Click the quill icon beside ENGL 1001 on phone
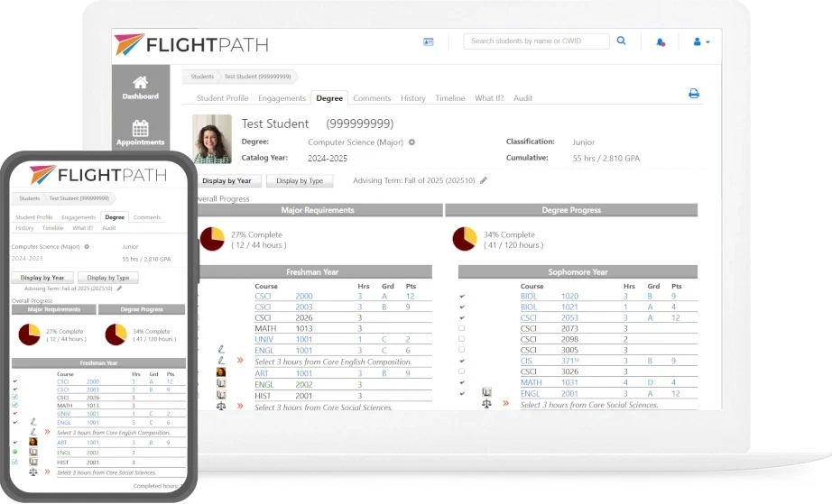This screenshot has width=832, height=504. pos(32,422)
